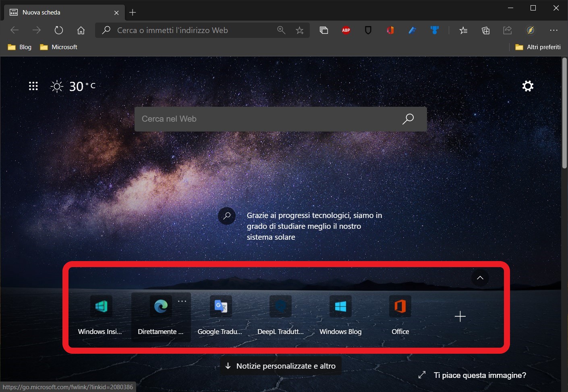Open the Windows Blog quick link tile
This screenshot has height=392, width=568.
point(340,317)
